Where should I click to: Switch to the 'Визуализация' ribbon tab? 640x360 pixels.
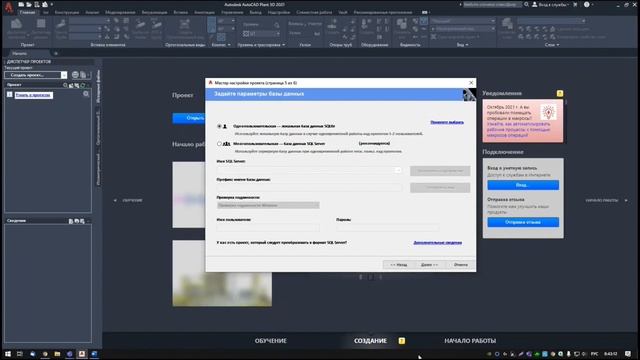(154, 12)
